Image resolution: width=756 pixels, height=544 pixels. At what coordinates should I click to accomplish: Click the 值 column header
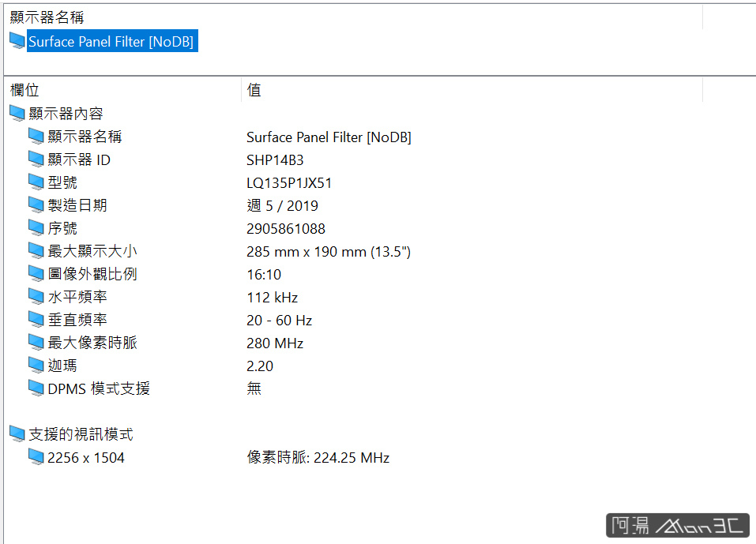(x=254, y=90)
